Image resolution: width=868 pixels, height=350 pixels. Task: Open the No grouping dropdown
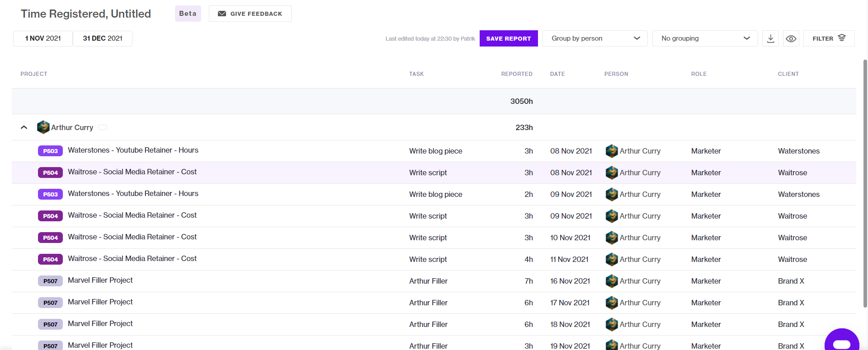pyautogui.click(x=705, y=38)
